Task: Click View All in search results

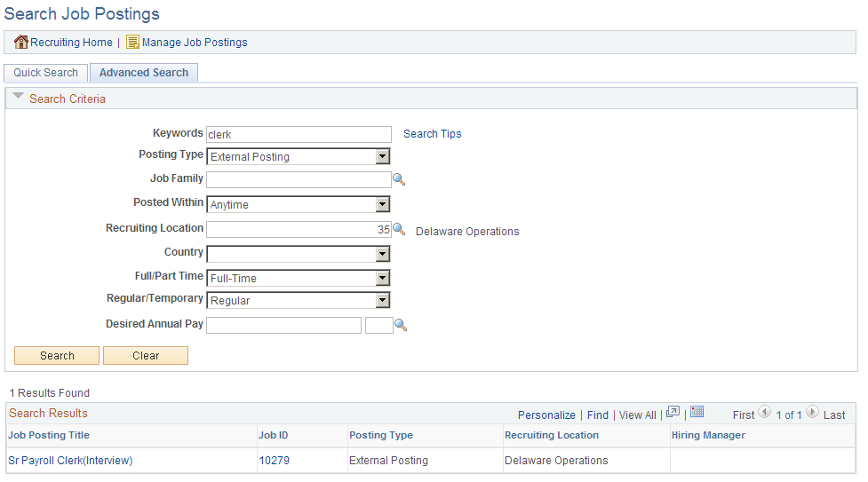Action: [x=638, y=415]
